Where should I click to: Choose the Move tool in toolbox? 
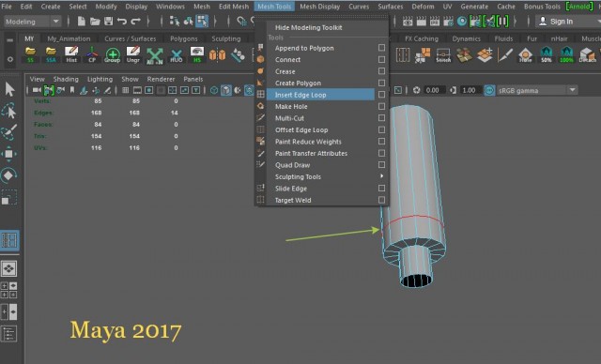point(8,154)
